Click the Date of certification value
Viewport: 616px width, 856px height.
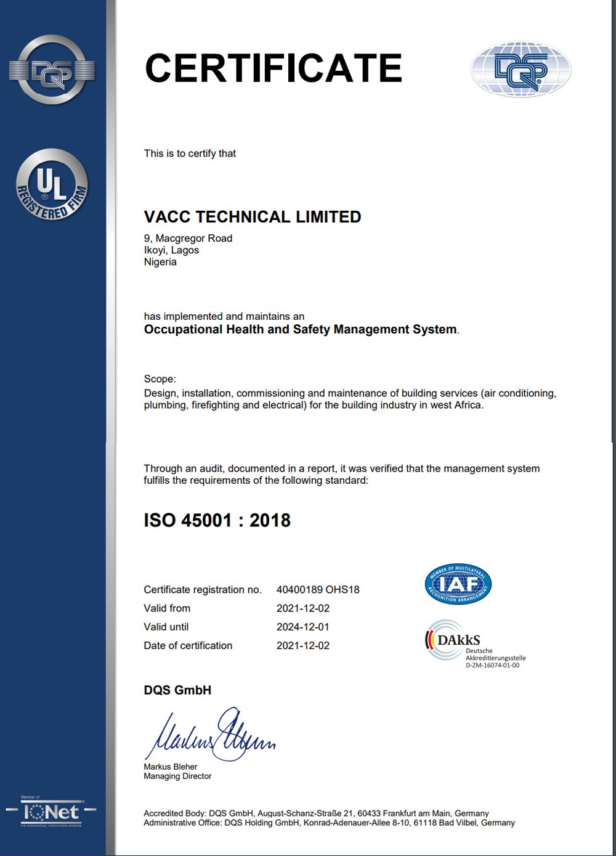click(x=303, y=645)
